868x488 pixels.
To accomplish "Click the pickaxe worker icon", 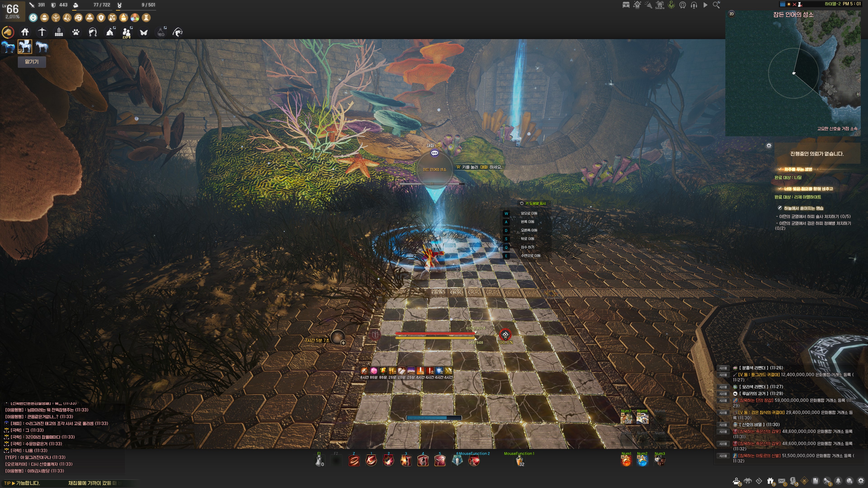I will click(42, 32).
